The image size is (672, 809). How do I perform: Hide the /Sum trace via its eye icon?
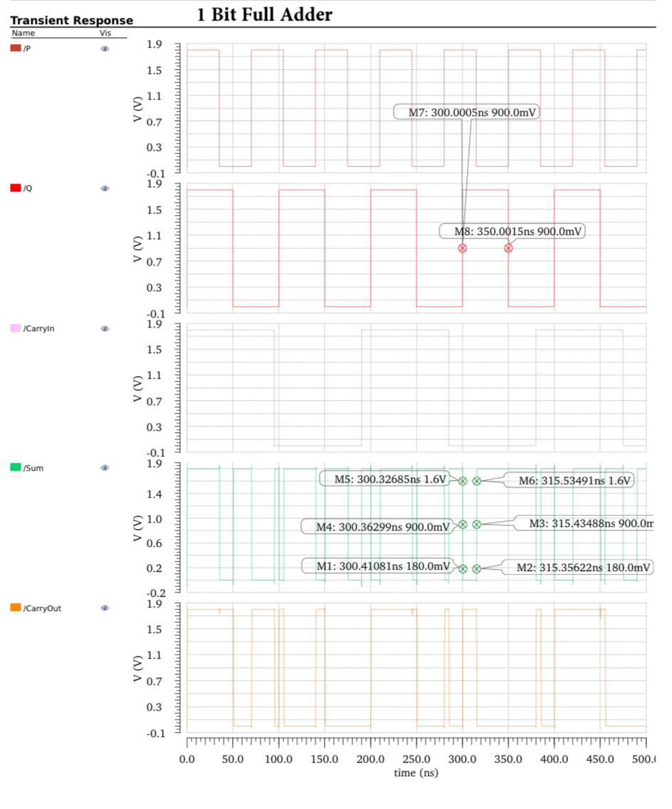tap(104, 469)
